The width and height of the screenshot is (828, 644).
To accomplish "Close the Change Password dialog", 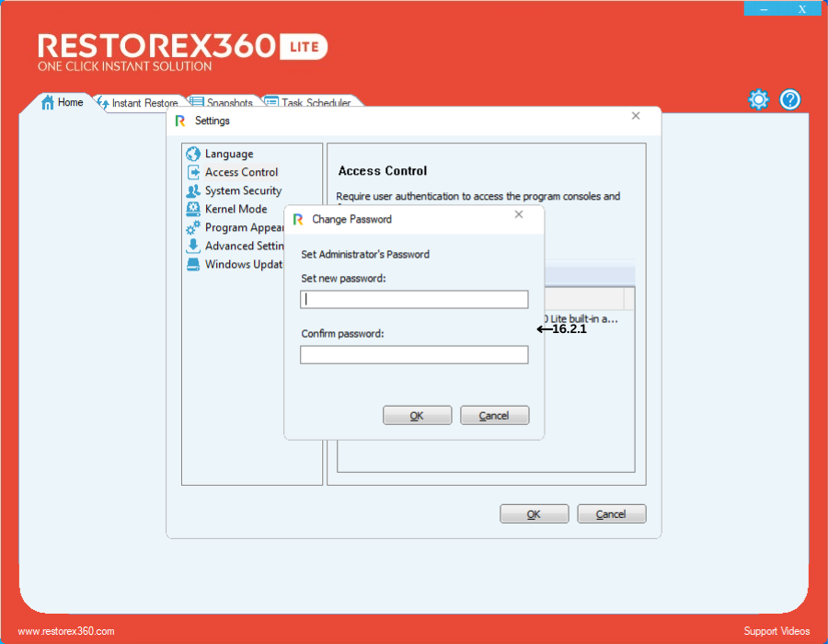I will [x=519, y=215].
